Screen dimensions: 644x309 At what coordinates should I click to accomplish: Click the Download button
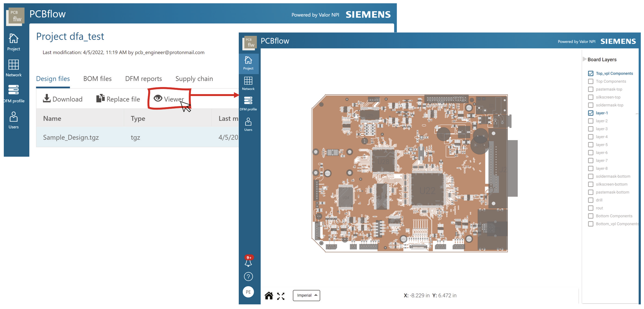(63, 99)
